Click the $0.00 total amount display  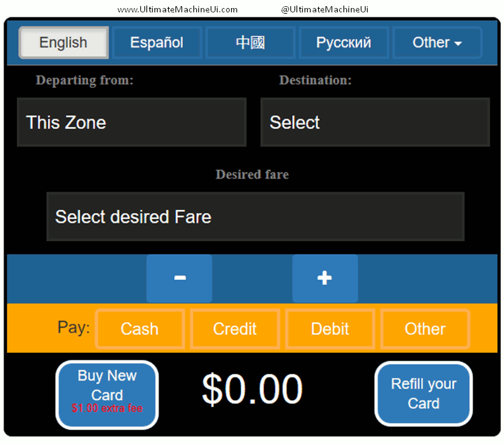252,390
